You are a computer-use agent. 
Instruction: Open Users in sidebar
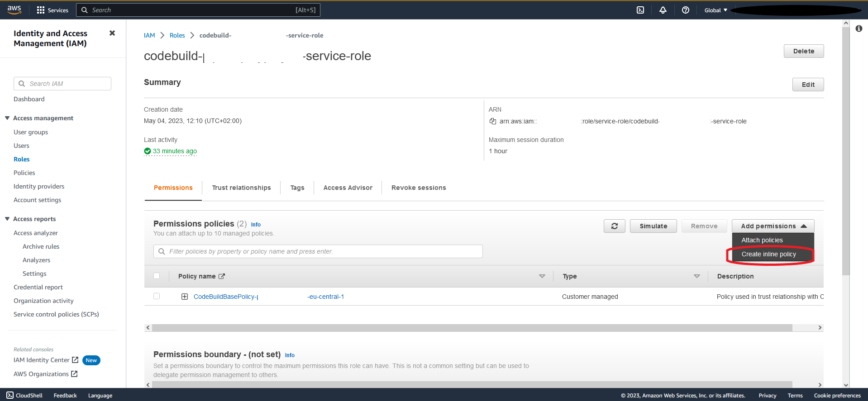(x=21, y=146)
